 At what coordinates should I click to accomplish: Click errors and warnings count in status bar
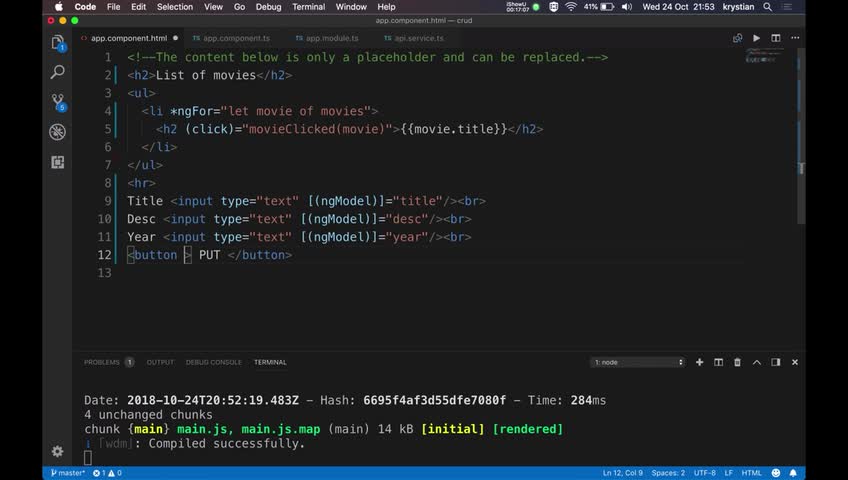coord(107,473)
